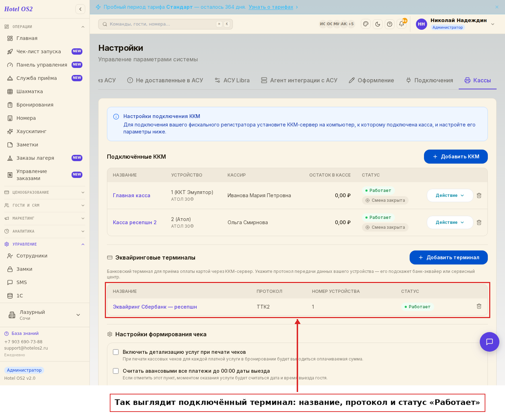Open Заказы лагеря
This screenshot has width=505, height=420.
(x=45, y=158)
